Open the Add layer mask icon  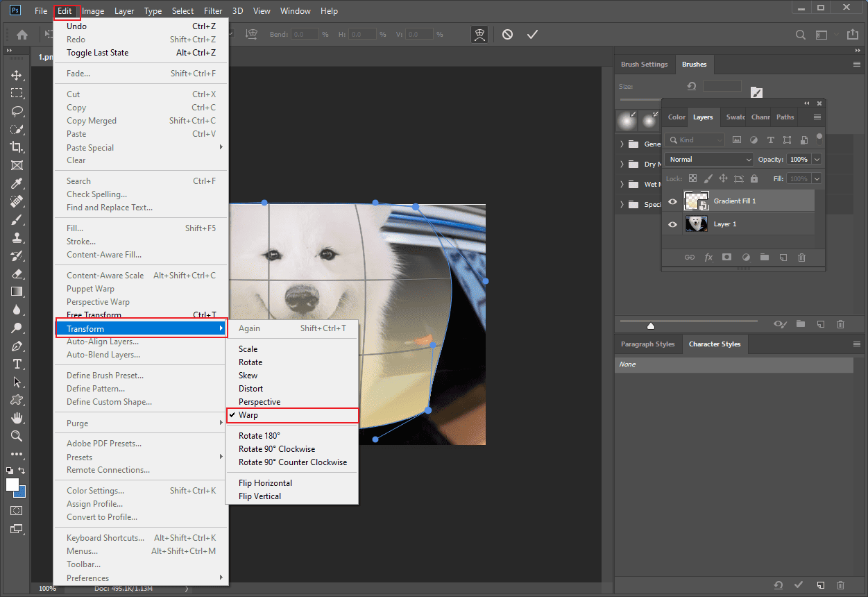click(x=727, y=257)
